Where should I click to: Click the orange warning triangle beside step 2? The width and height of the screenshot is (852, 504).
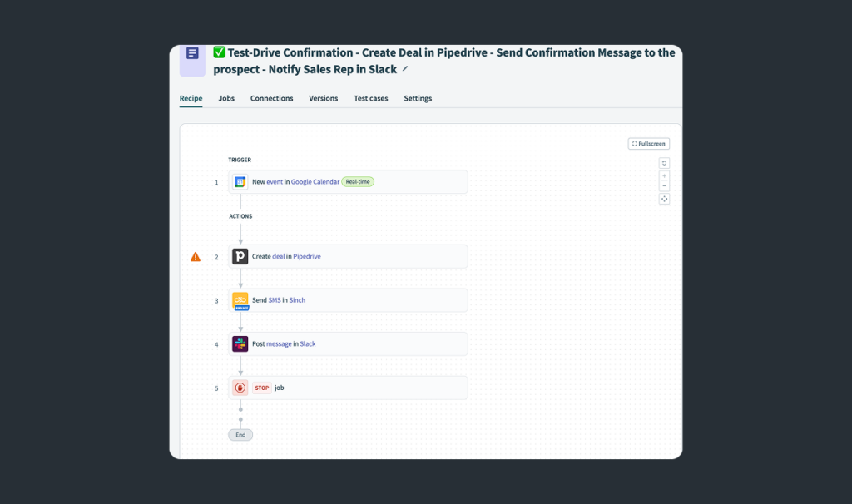click(196, 257)
